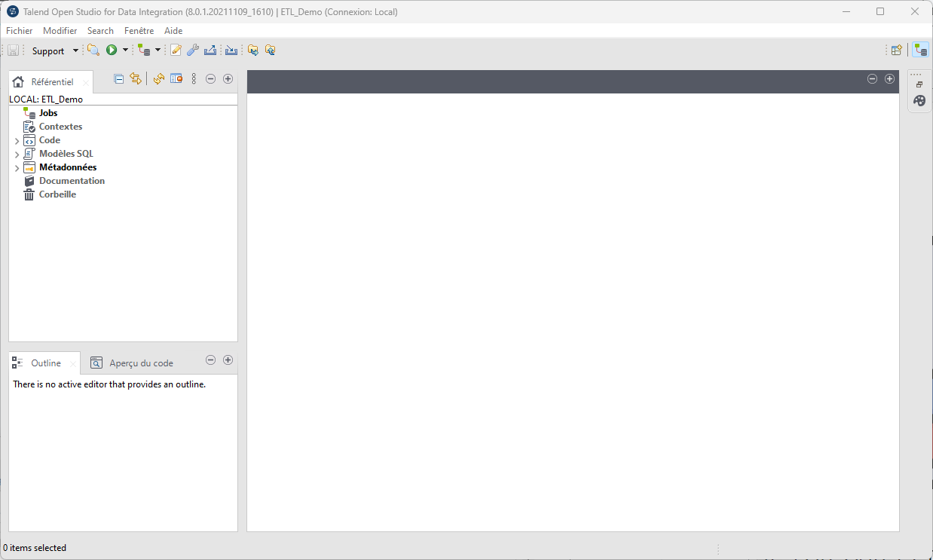This screenshot has width=933, height=560.
Task: Open dropdown arrow next to Run button
Action: (125, 50)
